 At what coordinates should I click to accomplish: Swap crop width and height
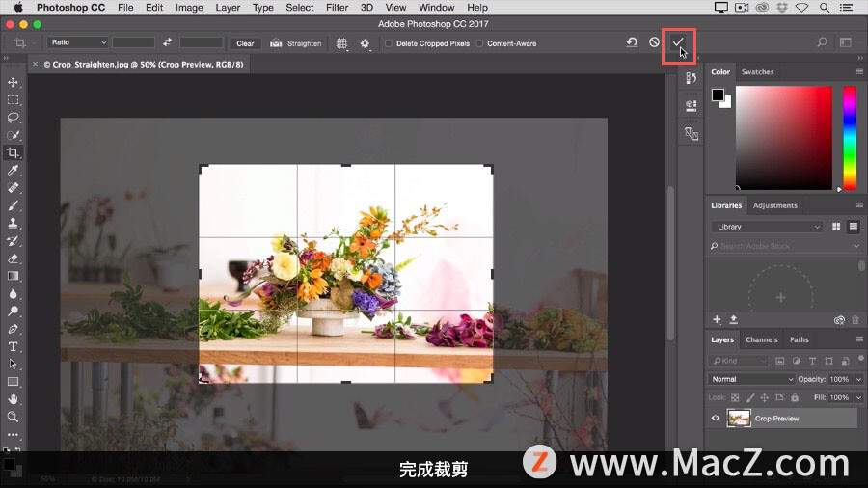(x=167, y=42)
